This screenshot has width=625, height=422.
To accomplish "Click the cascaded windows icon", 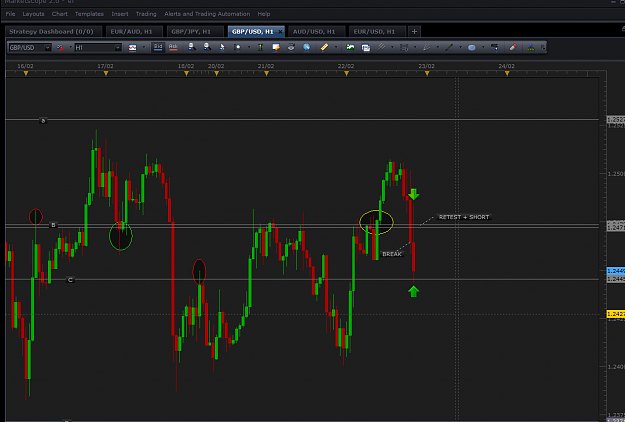I will tap(366, 47).
